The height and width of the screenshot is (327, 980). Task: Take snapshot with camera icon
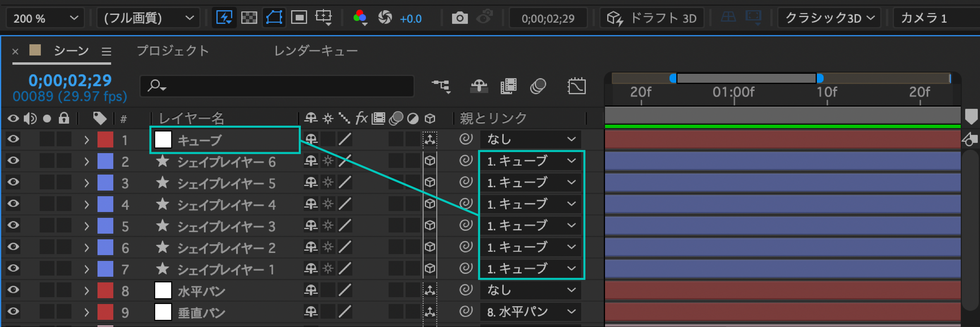click(460, 18)
